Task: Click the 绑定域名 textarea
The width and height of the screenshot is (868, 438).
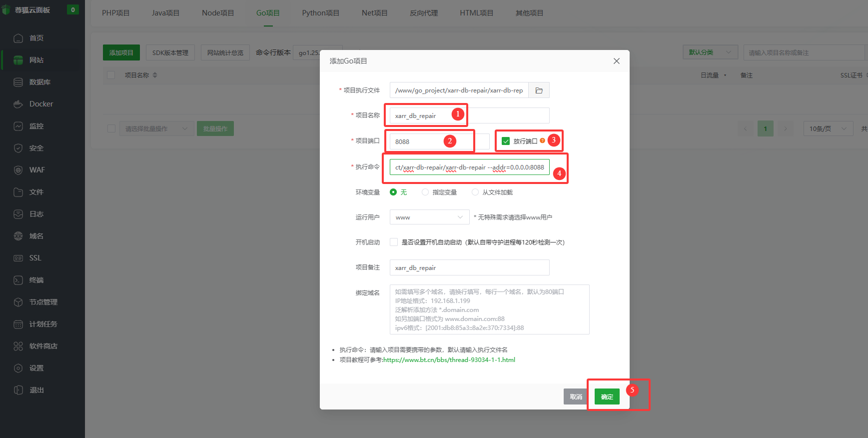Action: (x=490, y=309)
